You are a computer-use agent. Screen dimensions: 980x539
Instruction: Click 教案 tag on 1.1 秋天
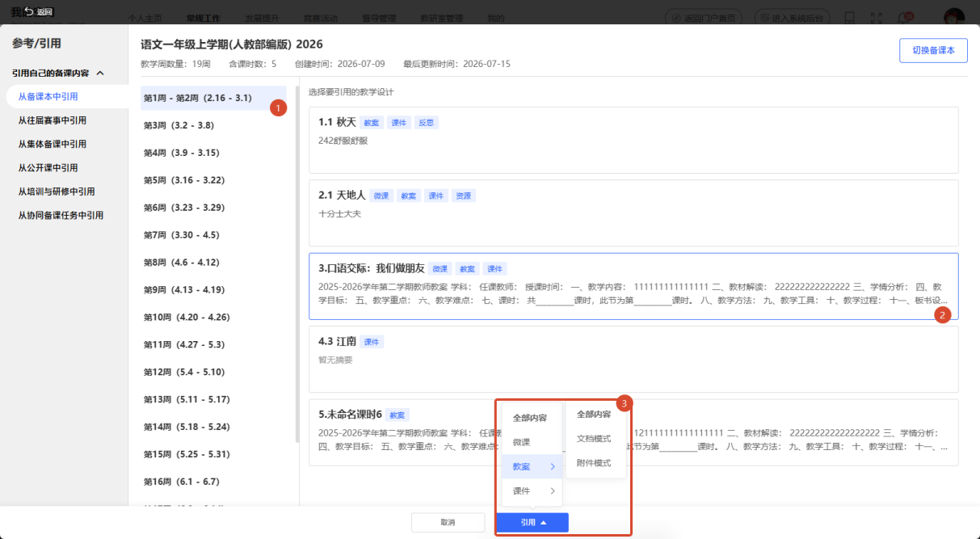click(x=372, y=123)
